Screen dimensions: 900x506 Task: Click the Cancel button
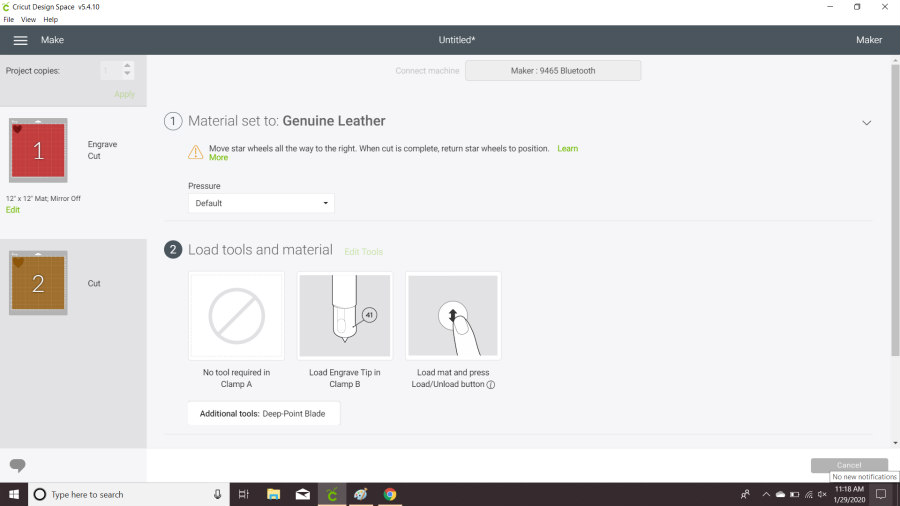tap(848, 465)
